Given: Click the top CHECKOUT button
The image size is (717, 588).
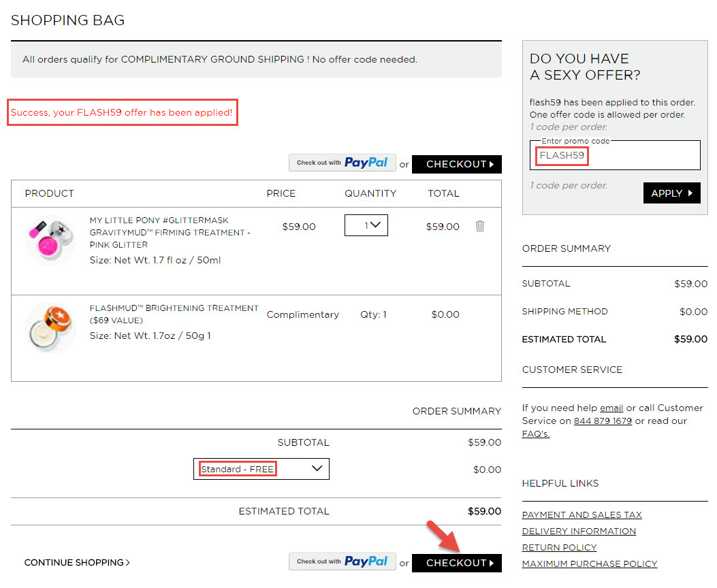Looking at the screenshot, I should 456,164.
